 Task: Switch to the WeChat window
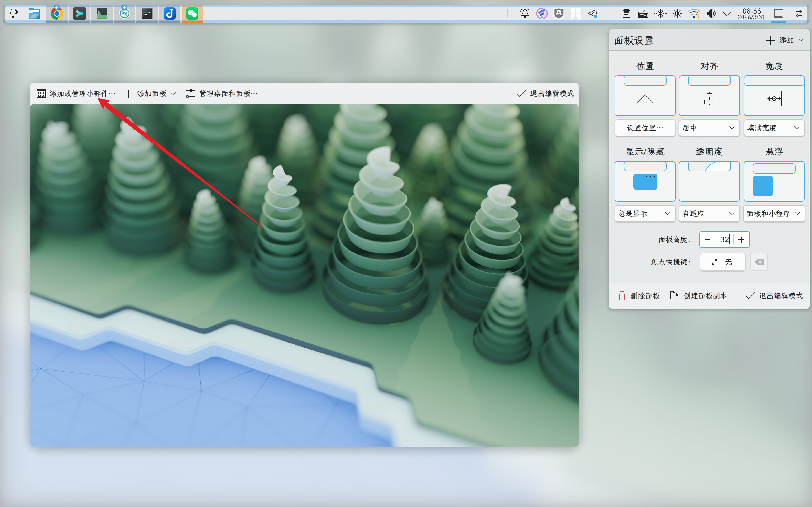point(192,14)
